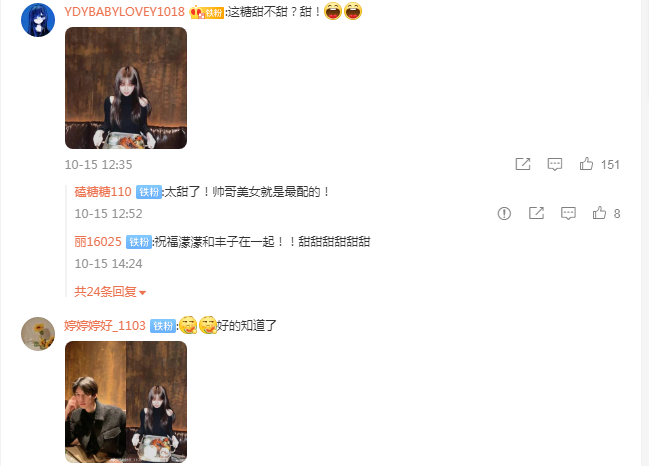The height and width of the screenshot is (466, 649).
Task: Open 磕糖糖110 user profile link
Action: 103,192
